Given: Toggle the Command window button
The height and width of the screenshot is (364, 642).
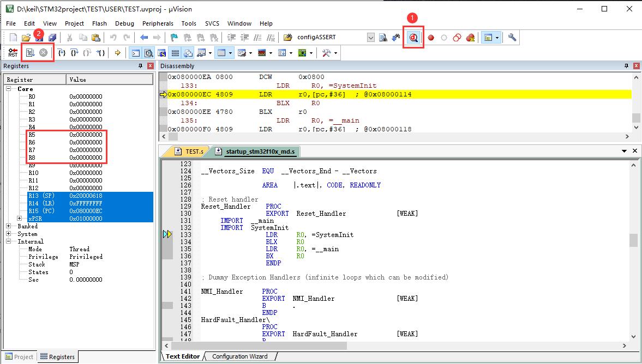Looking at the screenshot, I should click(x=135, y=53).
